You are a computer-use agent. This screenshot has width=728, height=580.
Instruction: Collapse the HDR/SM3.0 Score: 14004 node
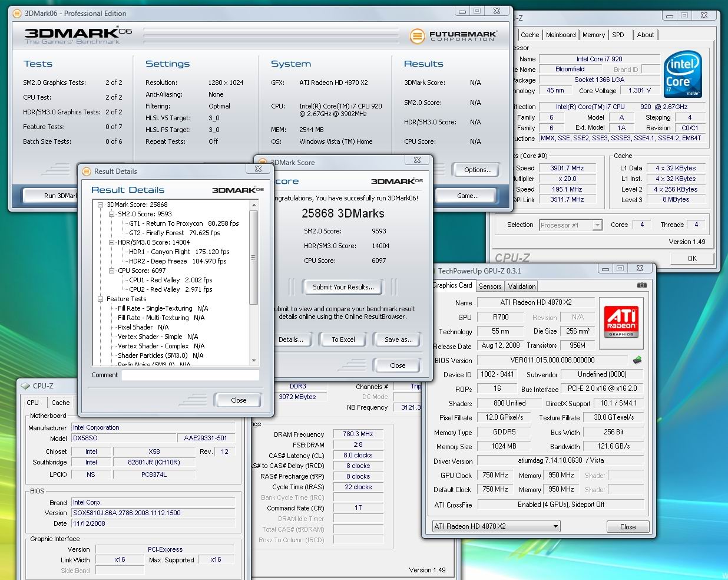(x=112, y=242)
